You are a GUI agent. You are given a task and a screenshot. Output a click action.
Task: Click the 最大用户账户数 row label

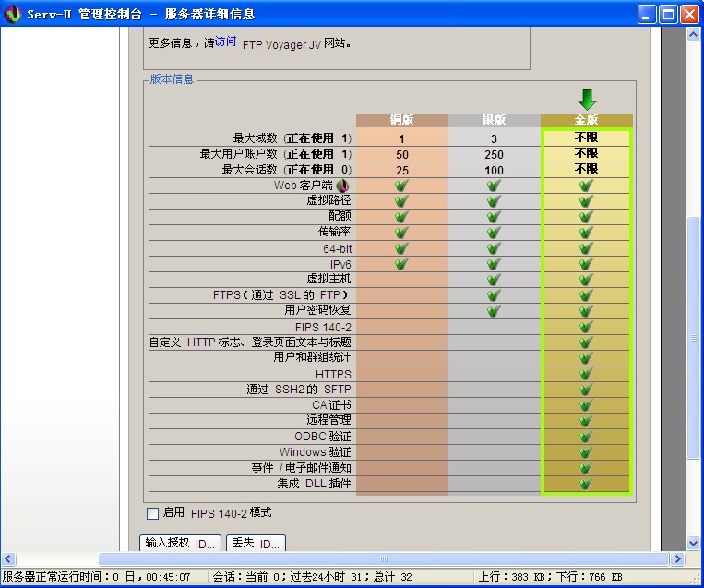(275, 154)
